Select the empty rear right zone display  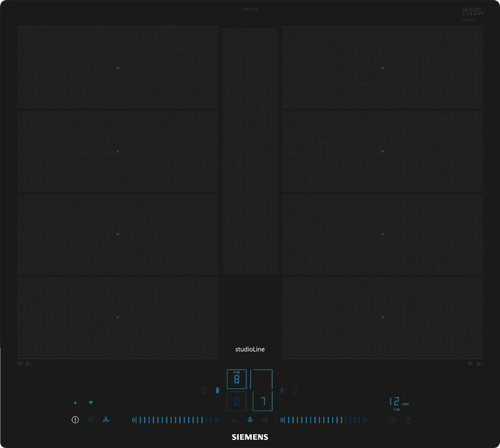[x=262, y=379]
